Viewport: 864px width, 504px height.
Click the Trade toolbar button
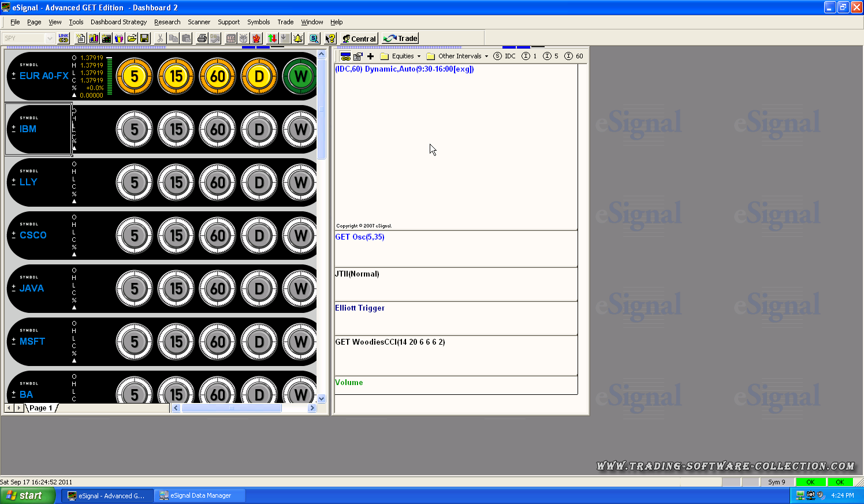[x=400, y=38]
